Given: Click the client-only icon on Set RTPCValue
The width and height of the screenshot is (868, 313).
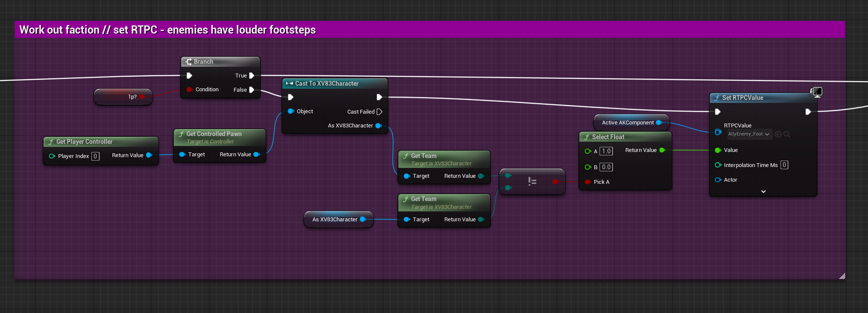Looking at the screenshot, I should click(x=816, y=92).
